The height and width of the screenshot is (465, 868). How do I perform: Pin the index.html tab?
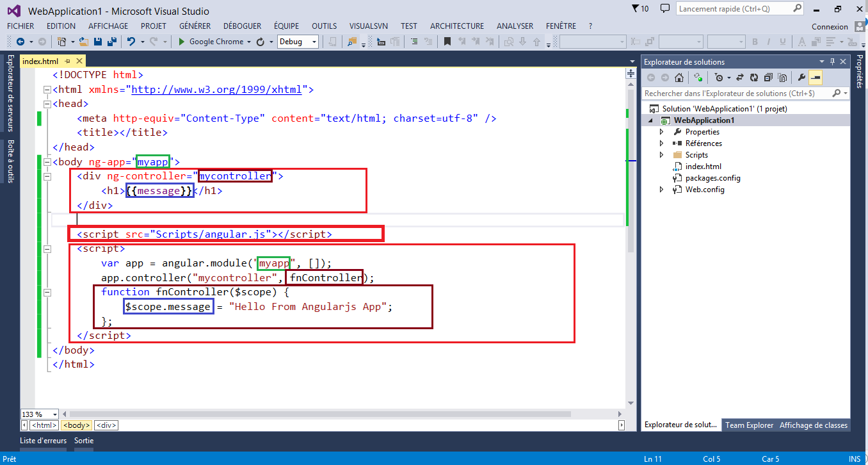point(67,61)
